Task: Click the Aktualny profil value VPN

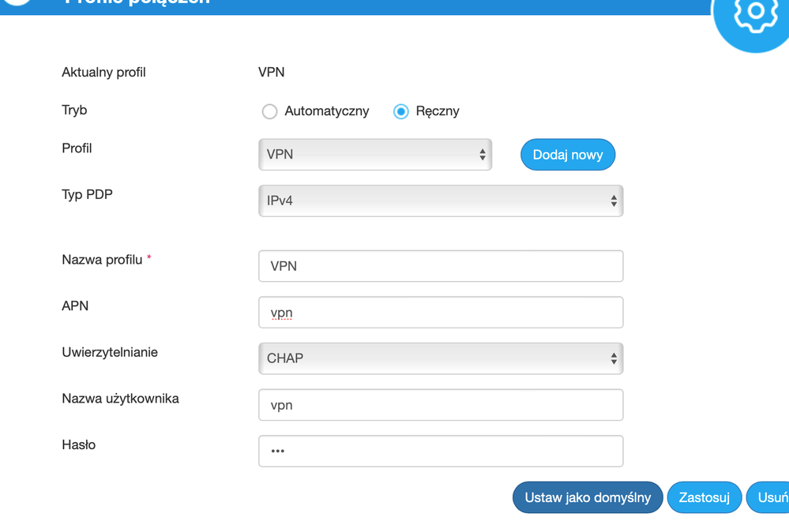Action: 272,72
